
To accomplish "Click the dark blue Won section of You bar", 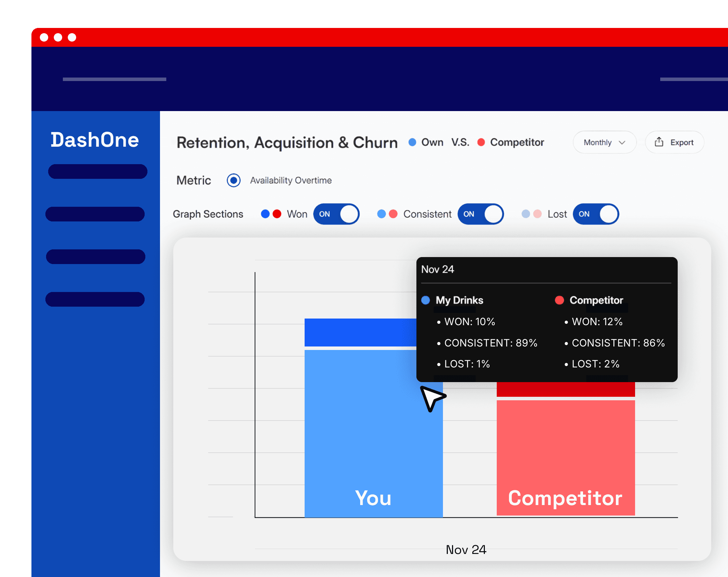I will tap(360, 333).
